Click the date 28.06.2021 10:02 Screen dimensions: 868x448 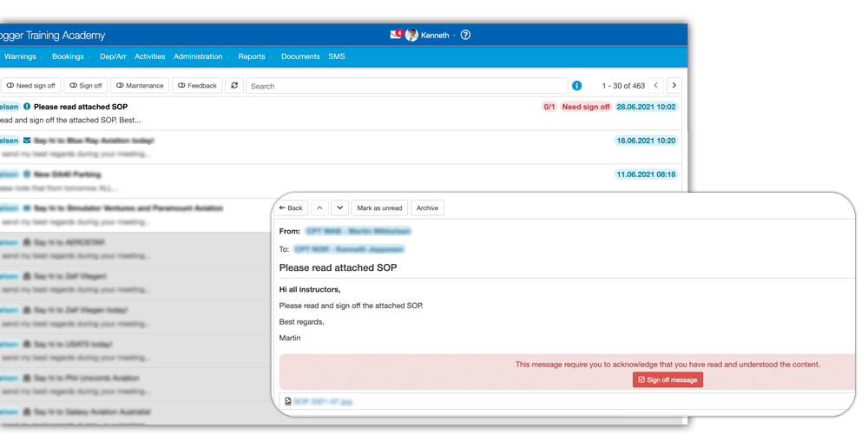(646, 107)
